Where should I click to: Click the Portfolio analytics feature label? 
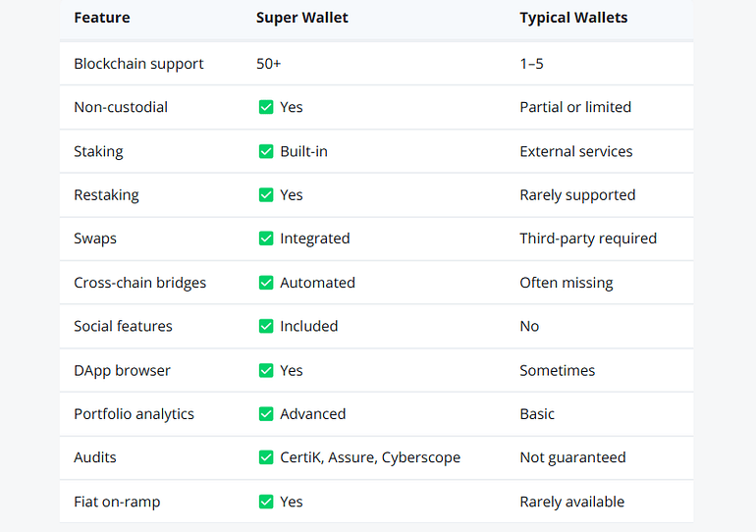click(134, 414)
